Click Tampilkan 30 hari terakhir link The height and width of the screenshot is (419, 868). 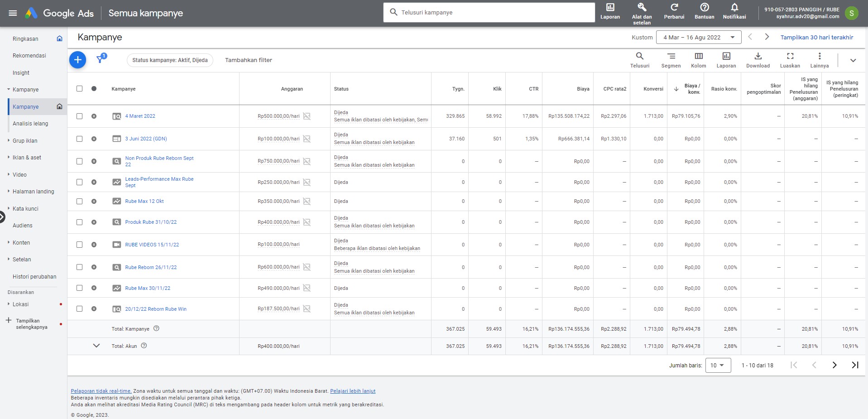816,37
